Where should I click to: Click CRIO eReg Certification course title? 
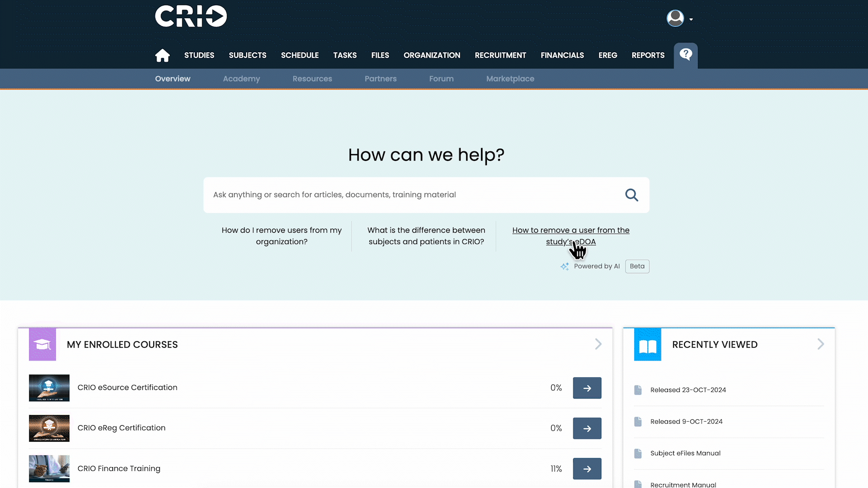click(122, 428)
